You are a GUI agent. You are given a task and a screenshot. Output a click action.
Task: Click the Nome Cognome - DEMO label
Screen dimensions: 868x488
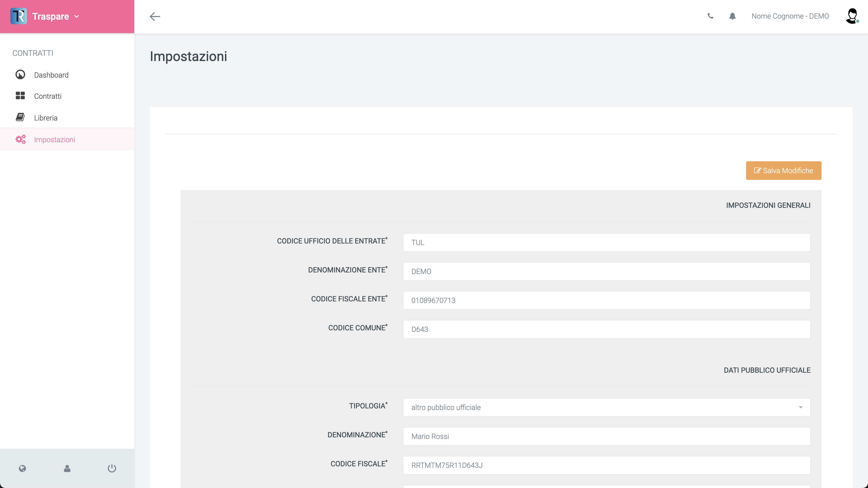pyautogui.click(x=790, y=16)
